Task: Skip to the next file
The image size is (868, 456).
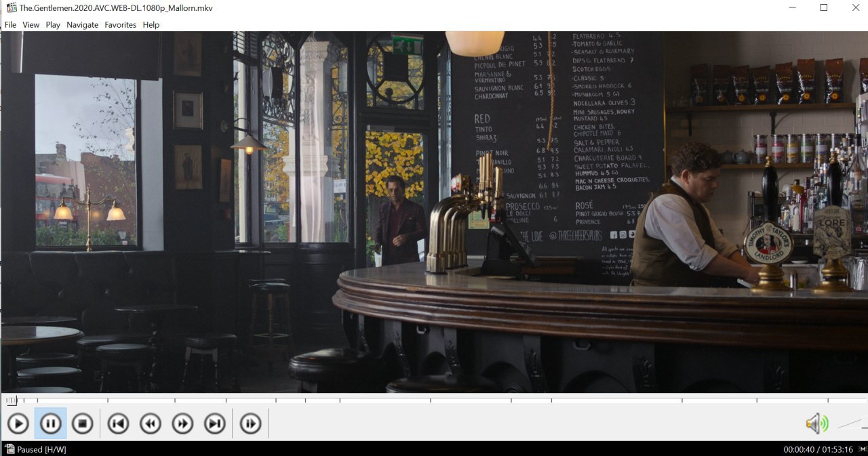Action: (x=215, y=424)
